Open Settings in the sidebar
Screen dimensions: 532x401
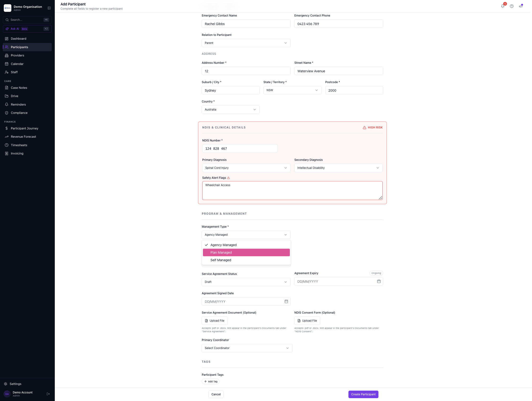click(27, 384)
